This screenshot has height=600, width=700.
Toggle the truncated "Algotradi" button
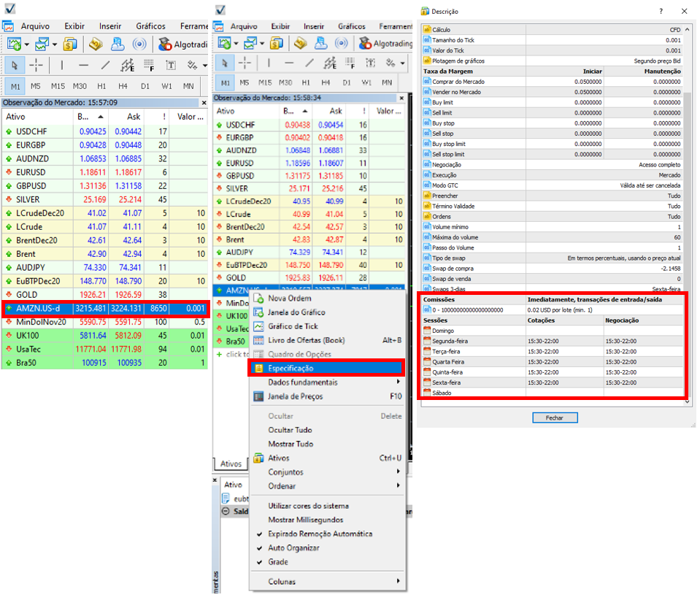point(183,45)
